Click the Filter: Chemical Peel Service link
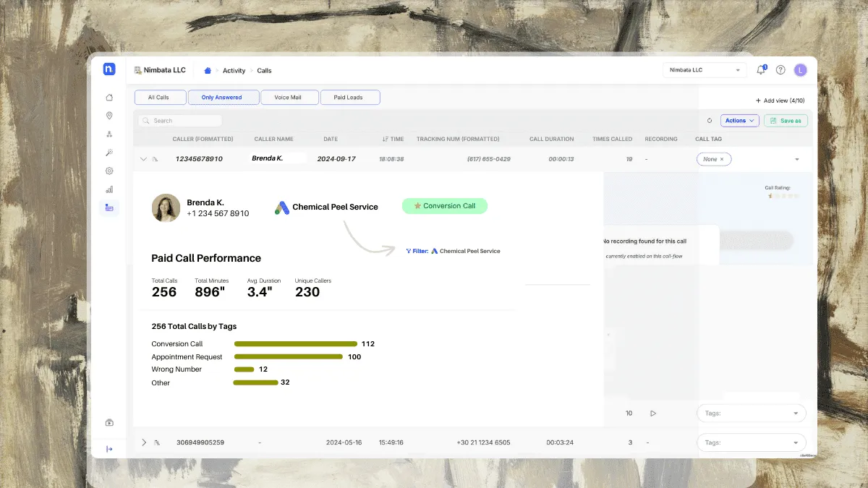 [454, 252]
